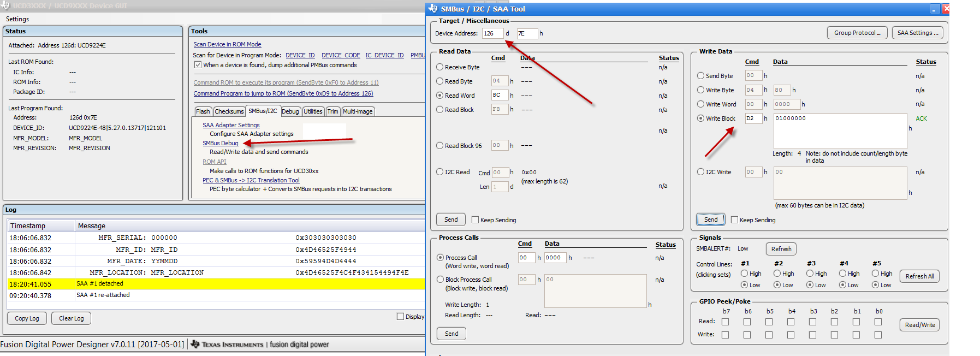The height and width of the screenshot is (356, 980).
Task: Click the Read Word command field 8C
Action: pyautogui.click(x=500, y=95)
